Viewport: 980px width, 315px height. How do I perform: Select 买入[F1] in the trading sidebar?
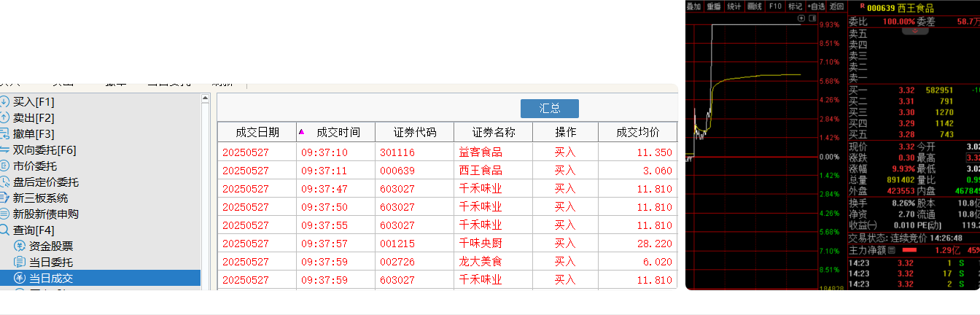tap(34, 101)
